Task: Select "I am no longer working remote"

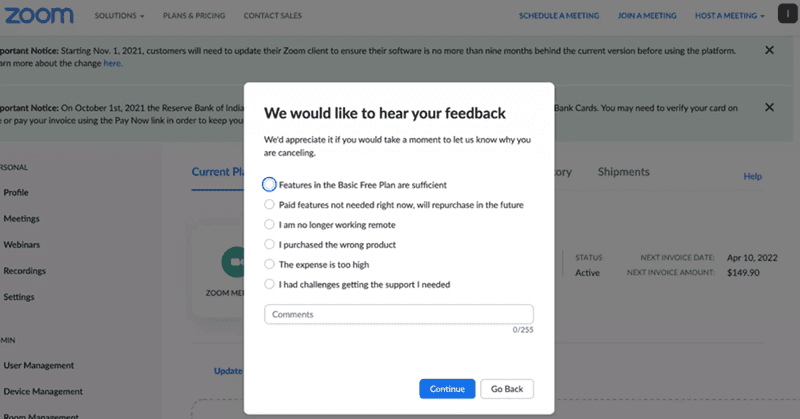Action: pyautogui.click(x=270, y=225)
